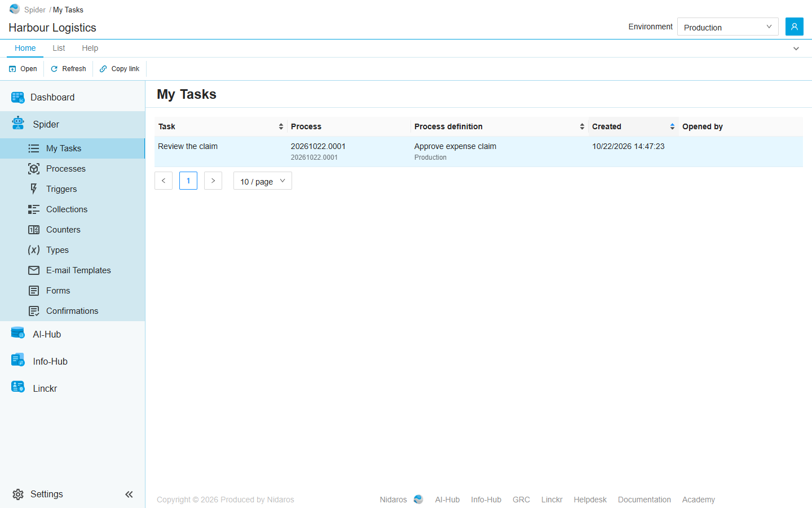The image size is (812, 508).
Task: Click the Linckr sidebar icon
Action: coord(18,387)
